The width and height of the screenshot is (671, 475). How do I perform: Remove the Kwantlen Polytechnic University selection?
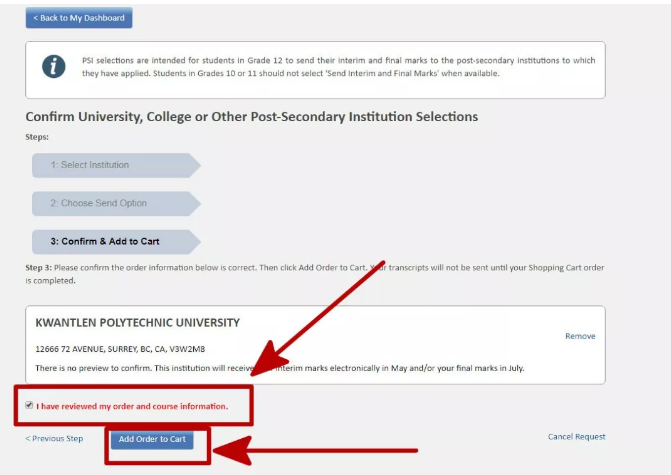click(580, 336)
